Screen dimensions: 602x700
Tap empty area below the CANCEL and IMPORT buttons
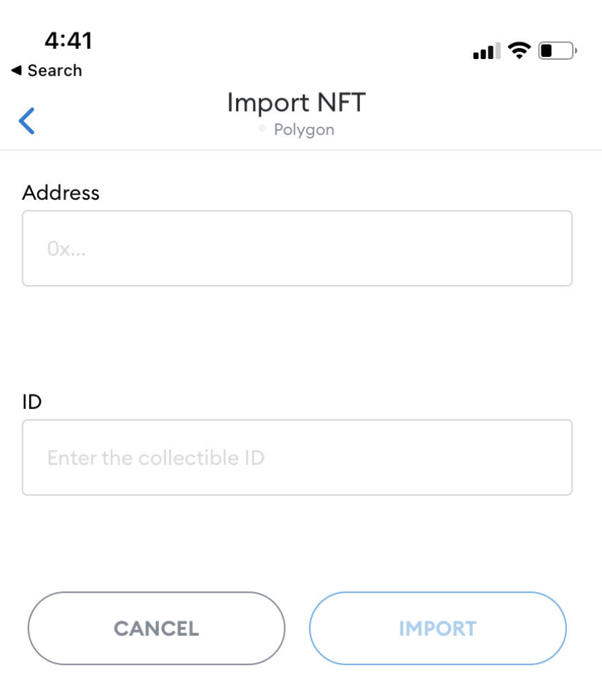pyautogui.click(x=297, y=684)
